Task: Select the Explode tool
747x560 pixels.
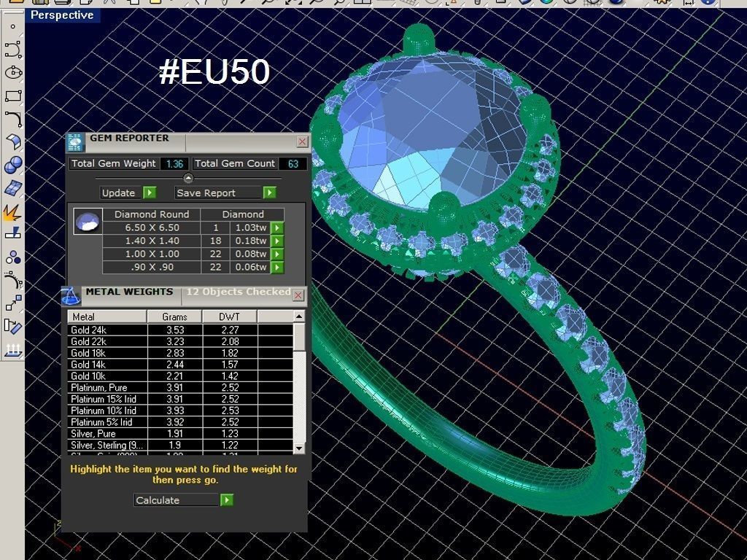Action: [x=13, y=211]
